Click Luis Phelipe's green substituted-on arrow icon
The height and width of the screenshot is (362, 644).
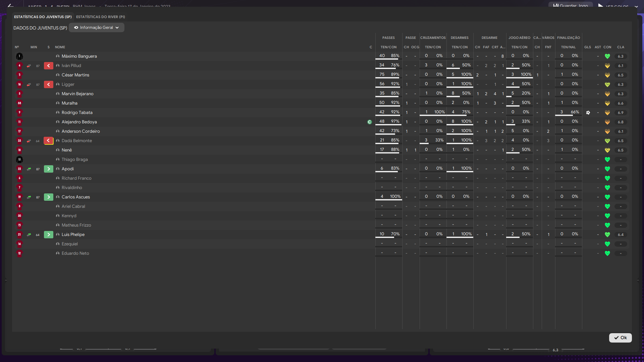(x=49, y=235)
